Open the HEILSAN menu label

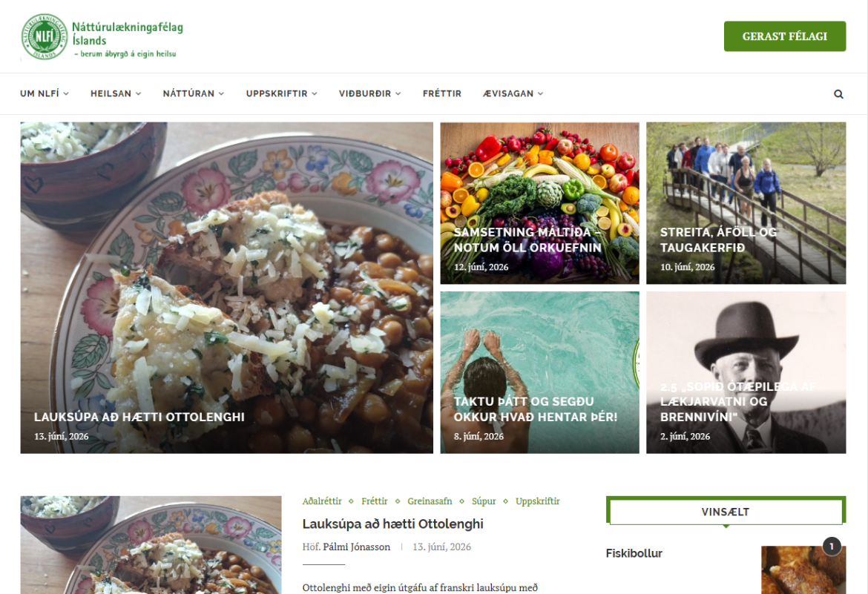tap(111, 93)
